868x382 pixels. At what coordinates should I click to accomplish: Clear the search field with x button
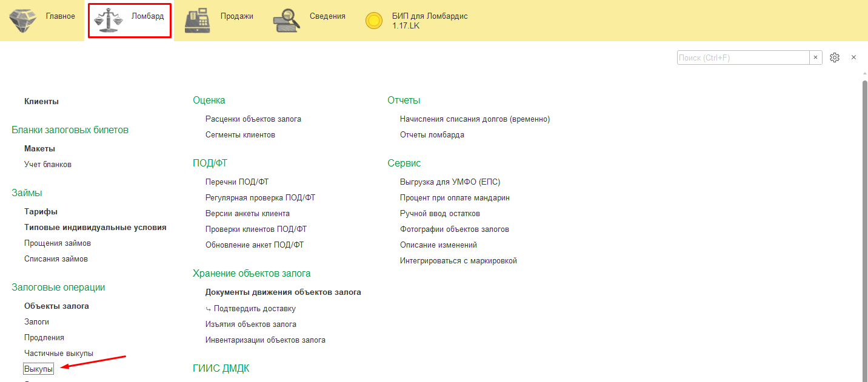[x=816, y=58]
